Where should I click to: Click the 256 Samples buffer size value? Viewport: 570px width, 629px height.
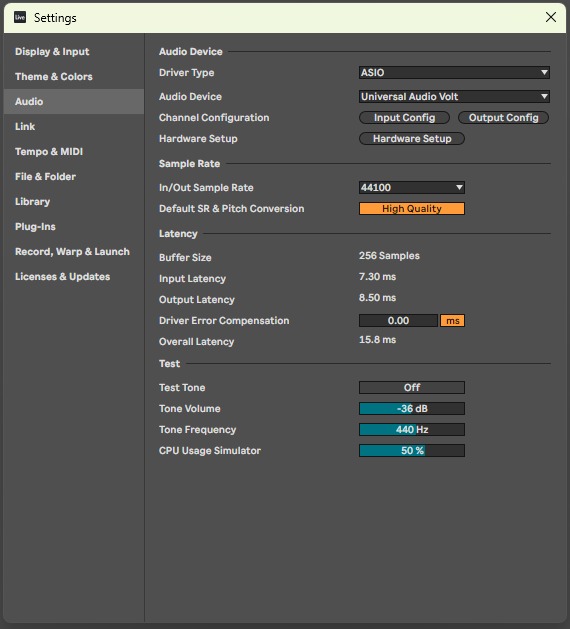[x=389, y=256]
